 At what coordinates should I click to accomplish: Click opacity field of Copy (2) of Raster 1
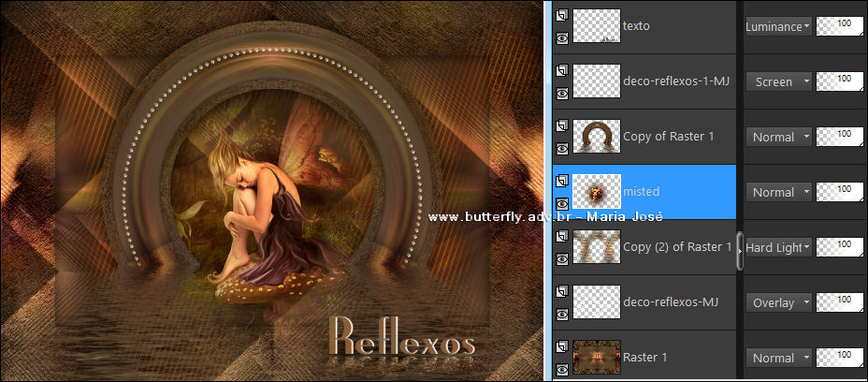tap(840, 247)
